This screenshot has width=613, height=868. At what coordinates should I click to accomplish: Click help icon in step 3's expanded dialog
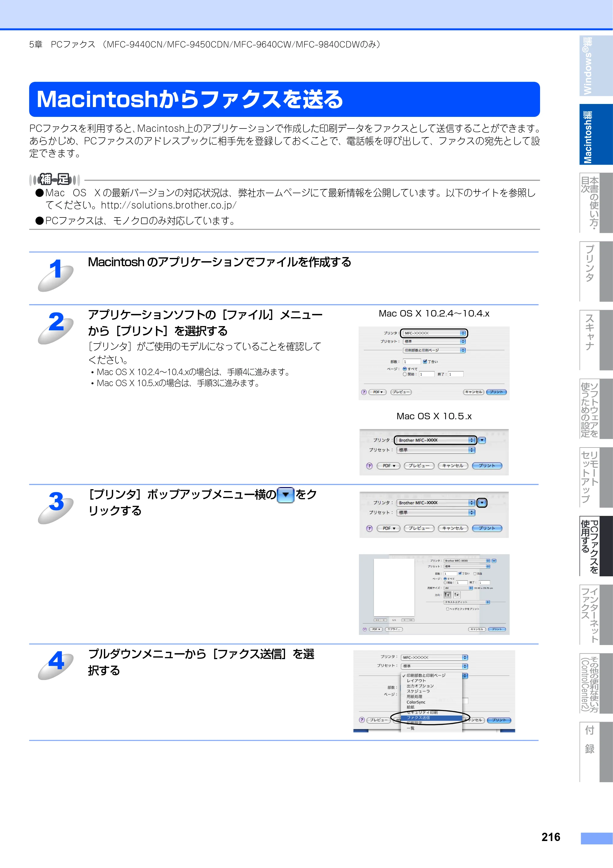pos(364,629)
